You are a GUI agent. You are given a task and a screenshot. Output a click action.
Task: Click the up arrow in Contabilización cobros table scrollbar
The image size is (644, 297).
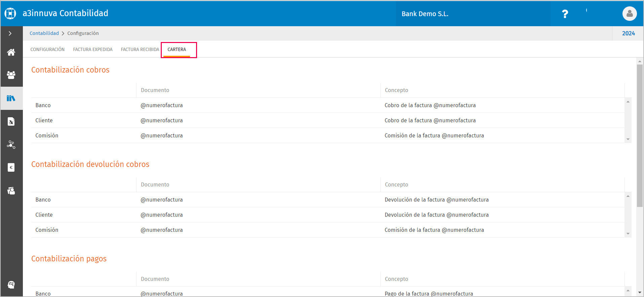[628, 101]
